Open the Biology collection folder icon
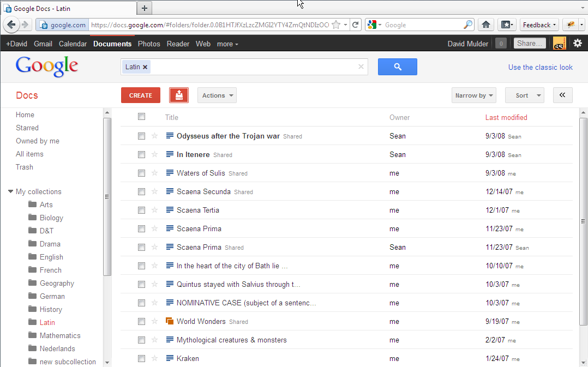 pos(33,218)
